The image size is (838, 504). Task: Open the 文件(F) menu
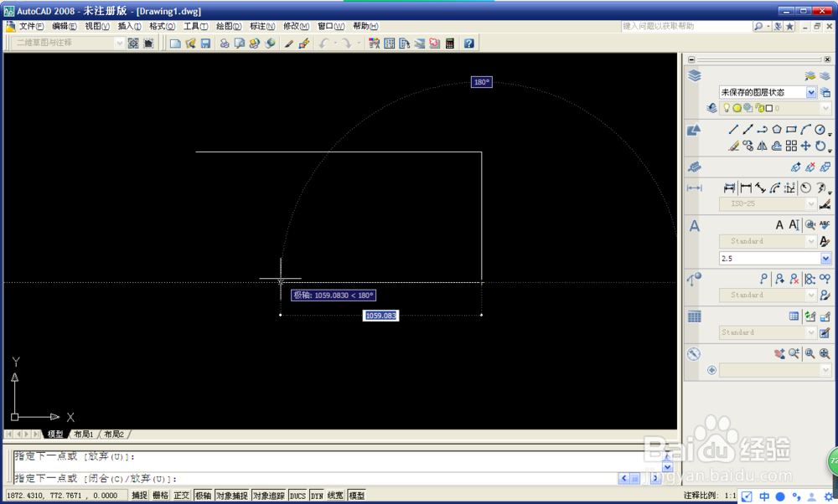tap(32, 26)
